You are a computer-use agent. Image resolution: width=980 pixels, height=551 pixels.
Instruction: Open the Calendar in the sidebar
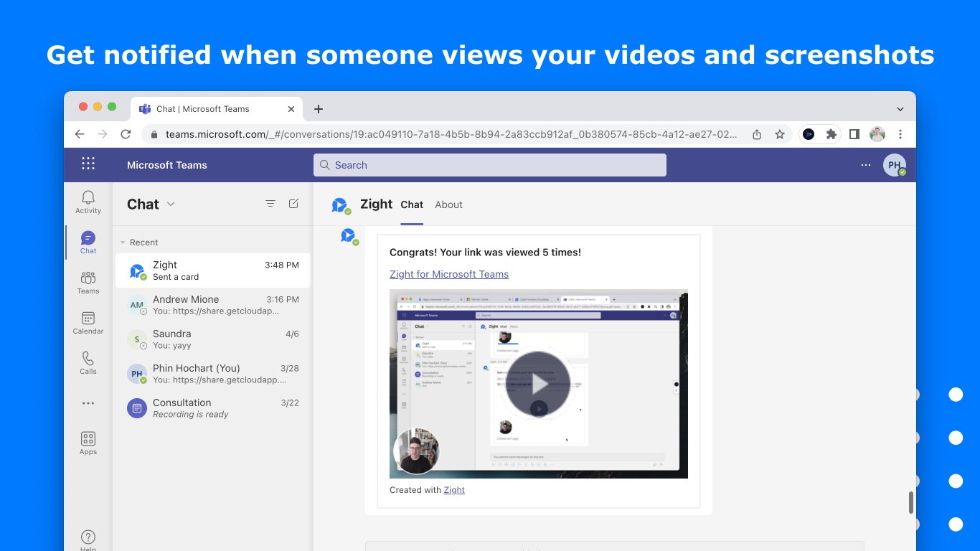[x=88, y=323]
